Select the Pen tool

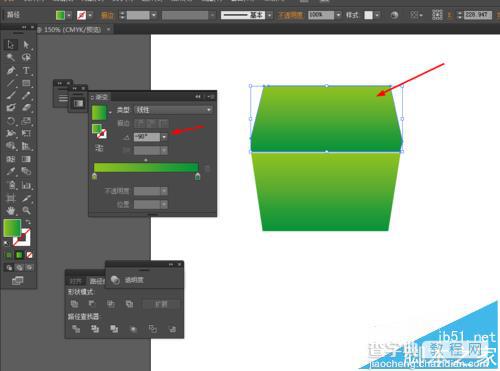tap(11, 71)
